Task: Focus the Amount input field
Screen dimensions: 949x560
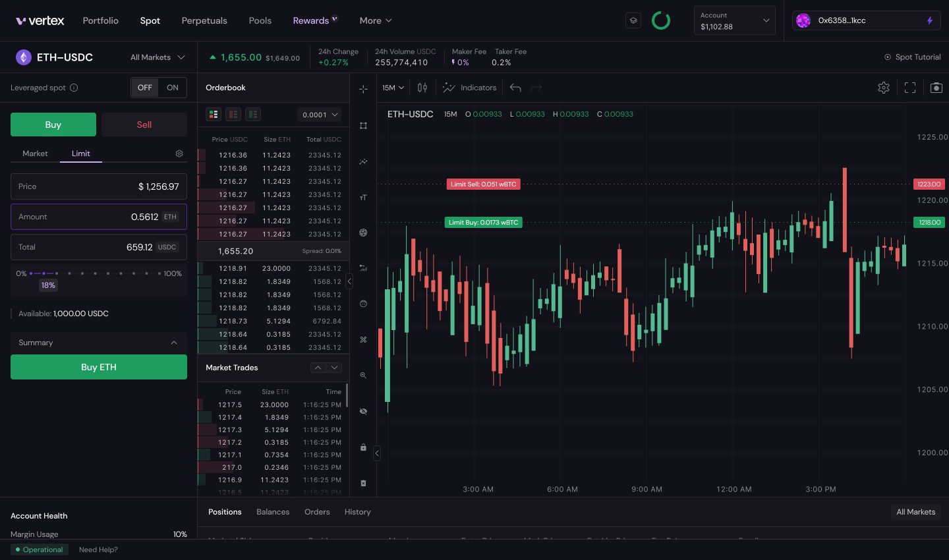Action: (x=99, y=217)
